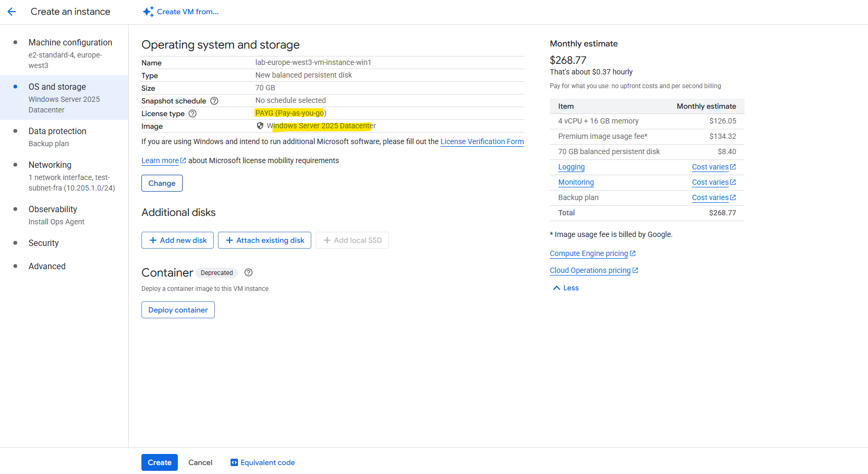Click external link icon beside Learn more
The width and height of the screenshot is (868, 474).
tap(183, 160)
